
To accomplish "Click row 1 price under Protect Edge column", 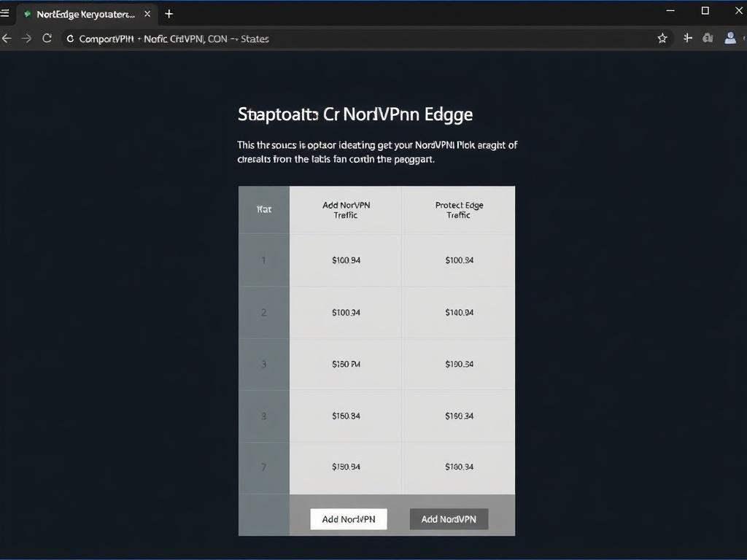I will click(x=459, y=260).
